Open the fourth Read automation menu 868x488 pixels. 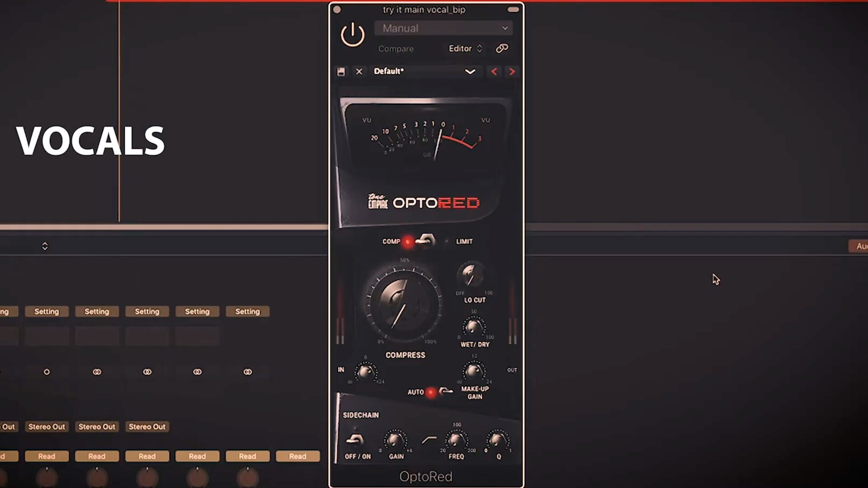tap(197, 456)
